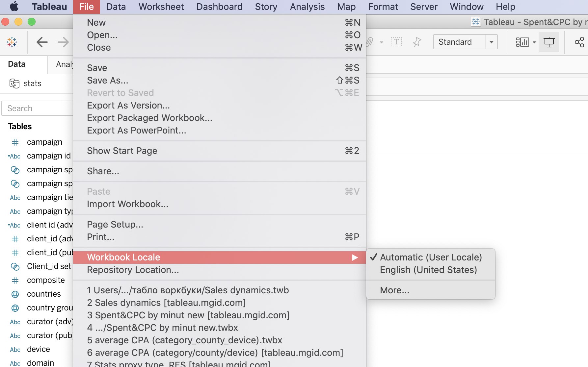Choose Page Setup...

pyautogui.click(x=220, y=224)
